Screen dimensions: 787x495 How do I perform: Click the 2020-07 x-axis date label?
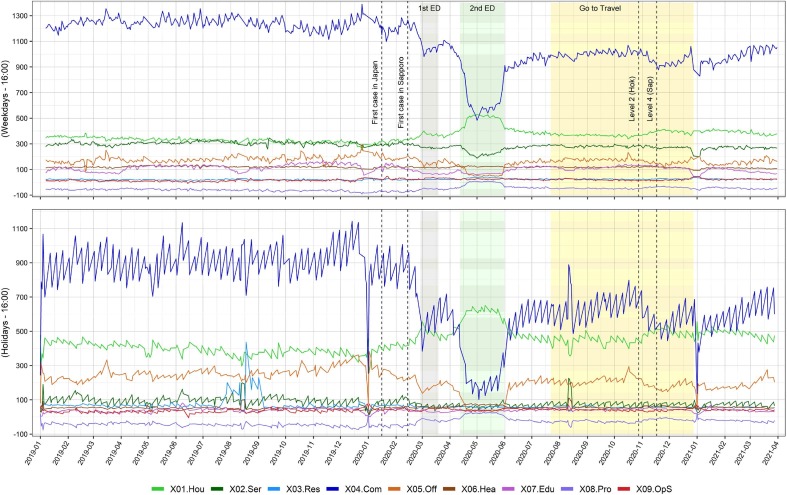(522, 452)
